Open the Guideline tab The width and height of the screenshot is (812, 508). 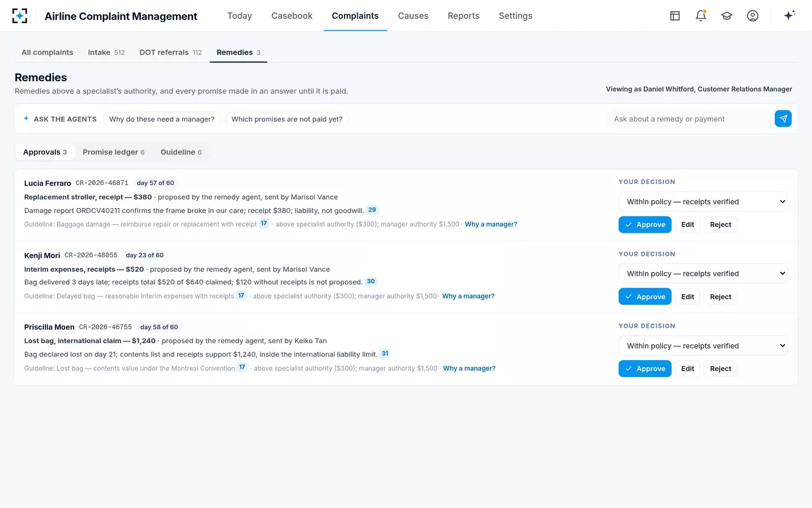(x=181, y=152)
